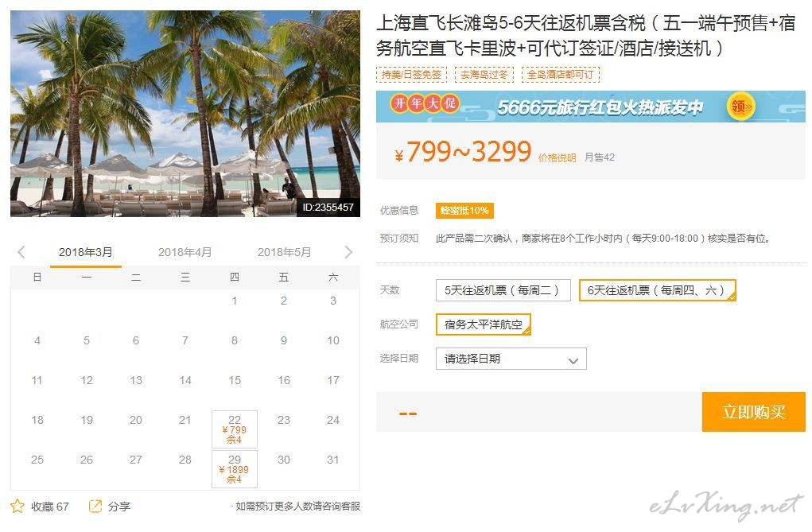Image resolution: width=812 pixels, height=532 pixels.
Task: Click the share icon
Action: (x=95, y=506)
